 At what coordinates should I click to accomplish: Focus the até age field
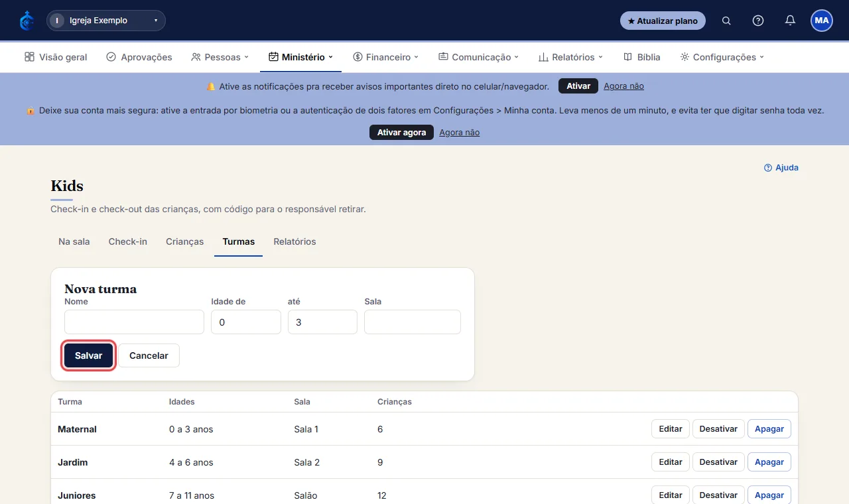pos(322,322)
